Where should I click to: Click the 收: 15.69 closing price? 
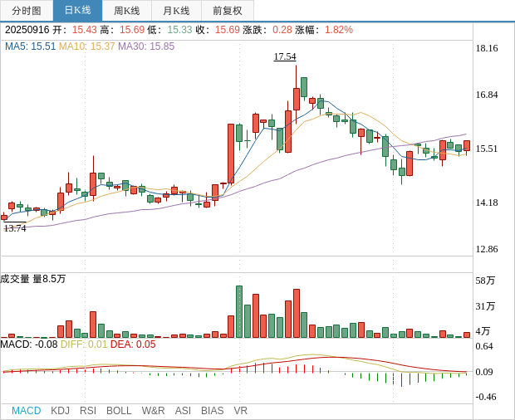[218, 30]
